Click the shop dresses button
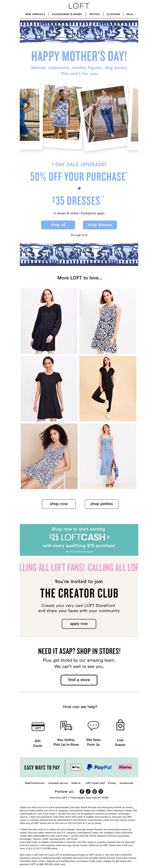This screenshot has width=158, height=868. 100,225
